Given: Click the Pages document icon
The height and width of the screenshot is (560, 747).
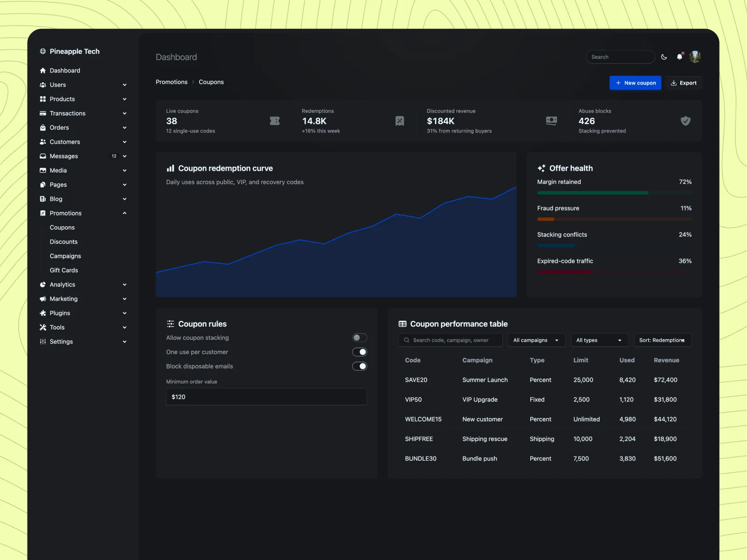Looking at the screenshot, I should 43,185.
